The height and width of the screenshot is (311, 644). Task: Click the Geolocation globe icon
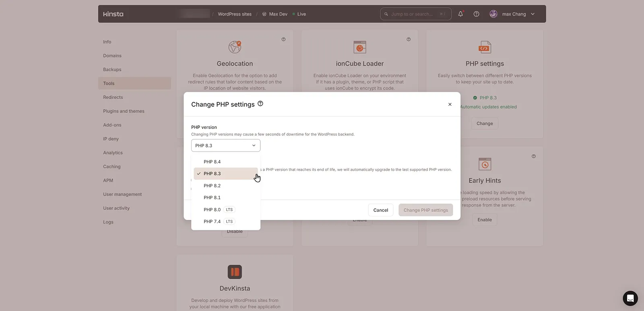[235, 47]
